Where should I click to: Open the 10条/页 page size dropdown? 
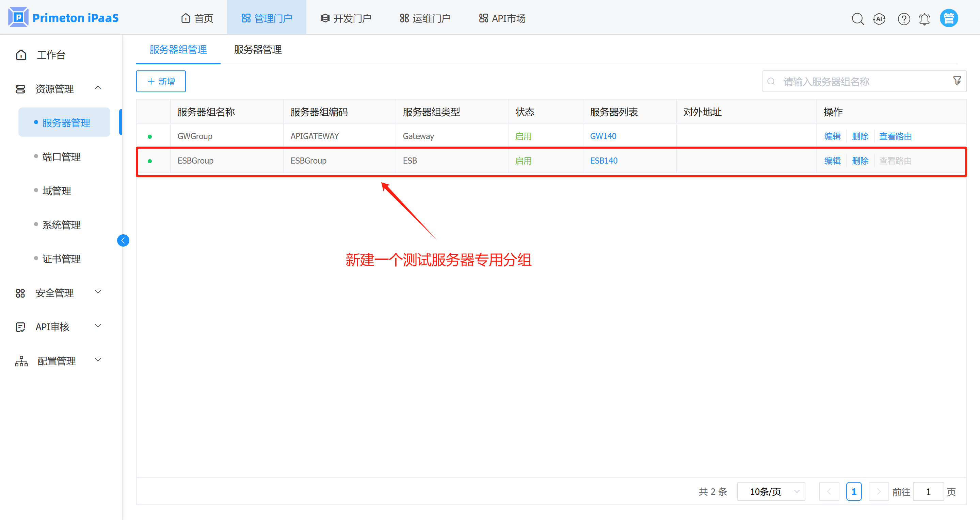point(771,491)
